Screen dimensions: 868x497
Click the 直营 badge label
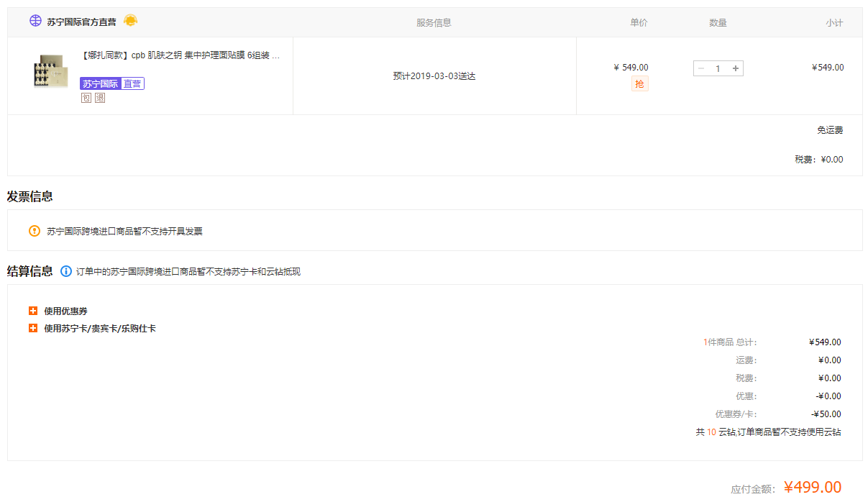tap(132, 84)
